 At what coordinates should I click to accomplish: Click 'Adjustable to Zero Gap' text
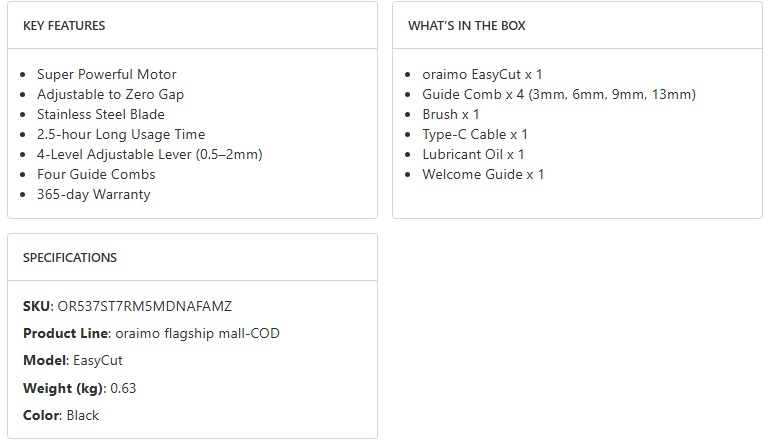(x=110, y=94)
